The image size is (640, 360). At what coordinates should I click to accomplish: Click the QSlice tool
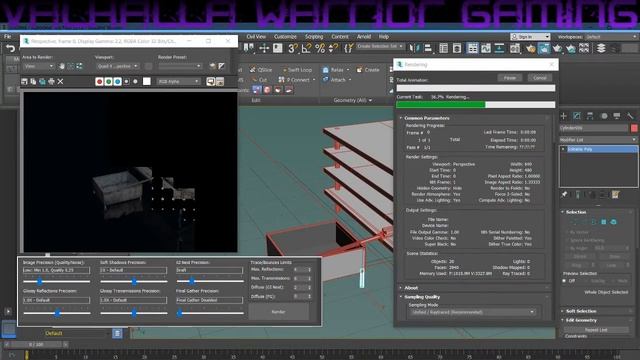[x=261, y=70]
